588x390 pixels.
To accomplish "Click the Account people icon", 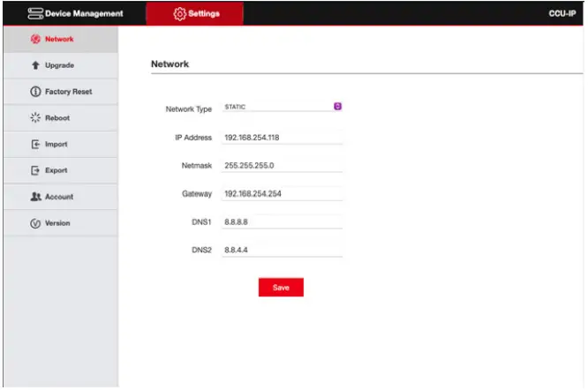I will [35, 197].
